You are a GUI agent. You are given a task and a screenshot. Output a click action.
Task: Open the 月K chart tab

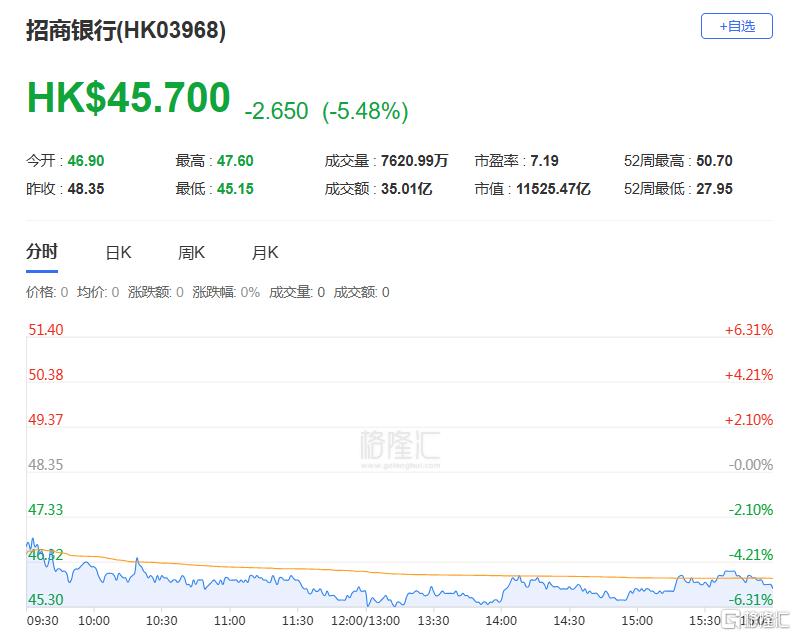coord(265,252)
